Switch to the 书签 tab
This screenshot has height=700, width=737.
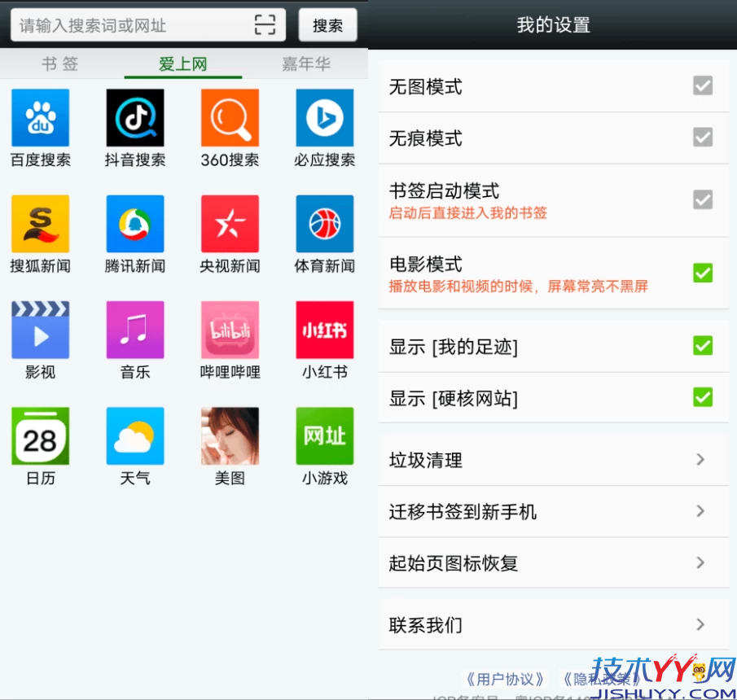click(59, 63)
